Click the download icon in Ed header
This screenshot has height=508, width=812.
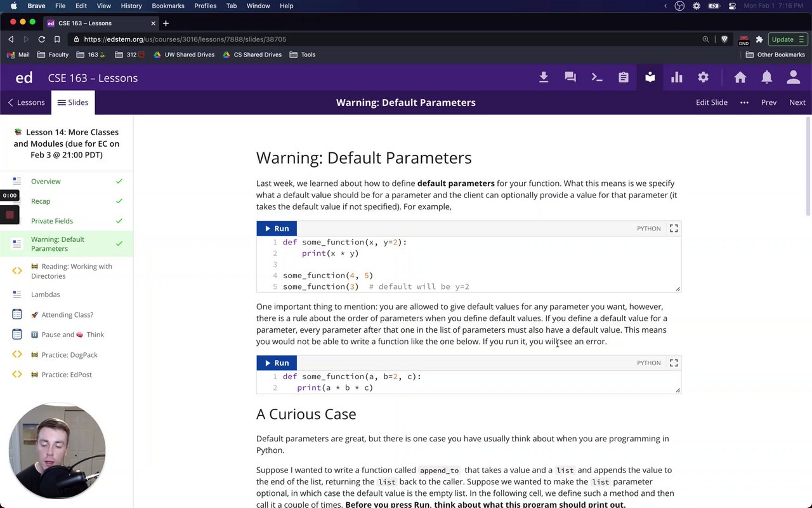point(544,77)
